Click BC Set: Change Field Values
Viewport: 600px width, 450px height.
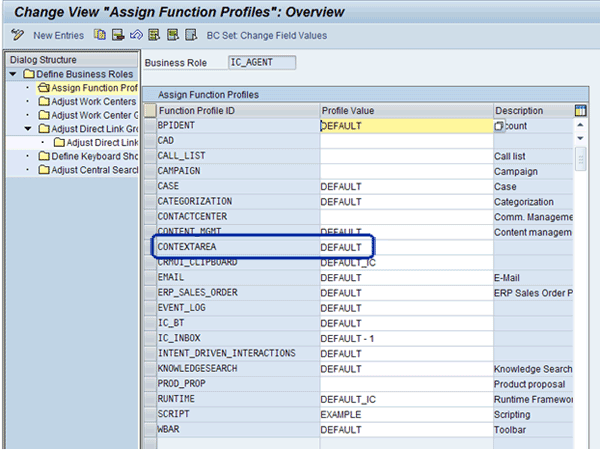click(x=267, y=36)
